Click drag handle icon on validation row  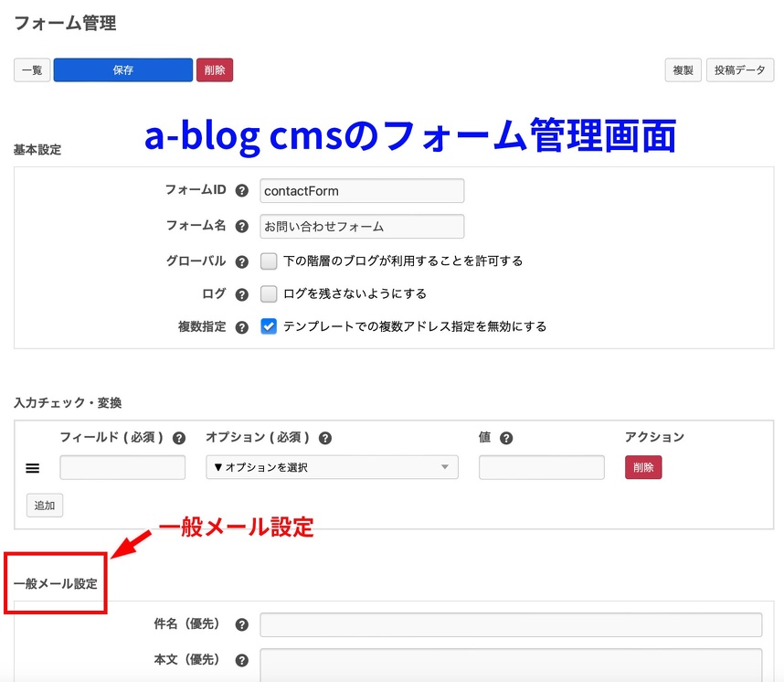tap(32, 468)
